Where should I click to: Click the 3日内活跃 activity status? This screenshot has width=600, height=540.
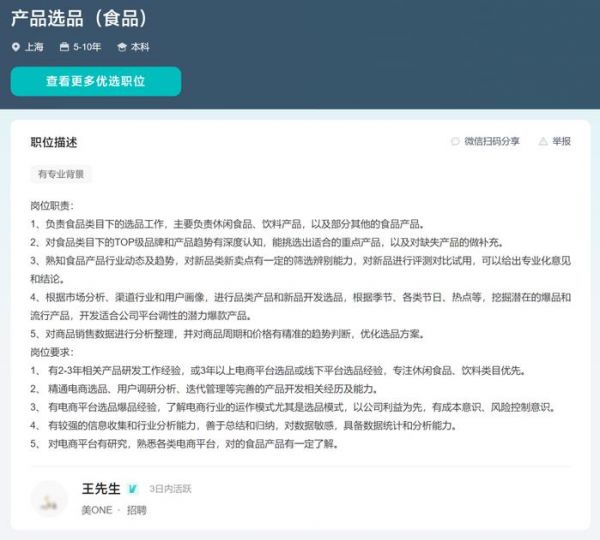pyautogui.click(x=170, y=489)
